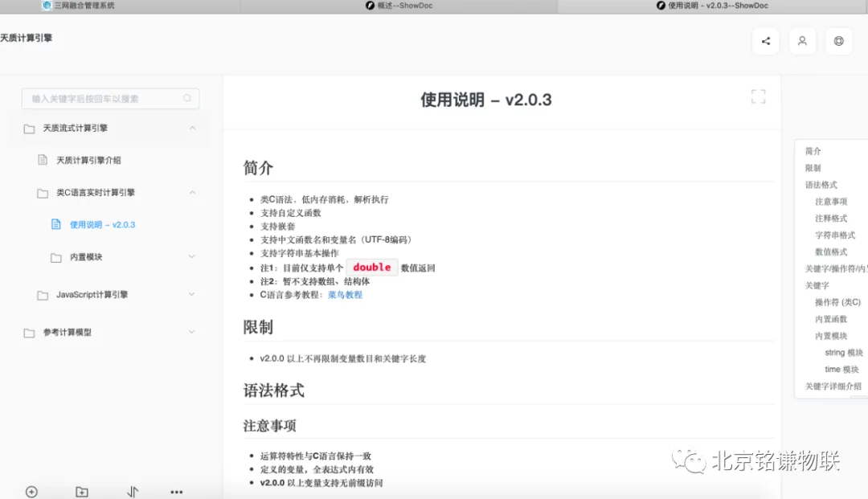
Task: Click the search magnifier icon
Action: tap(187, 99)
